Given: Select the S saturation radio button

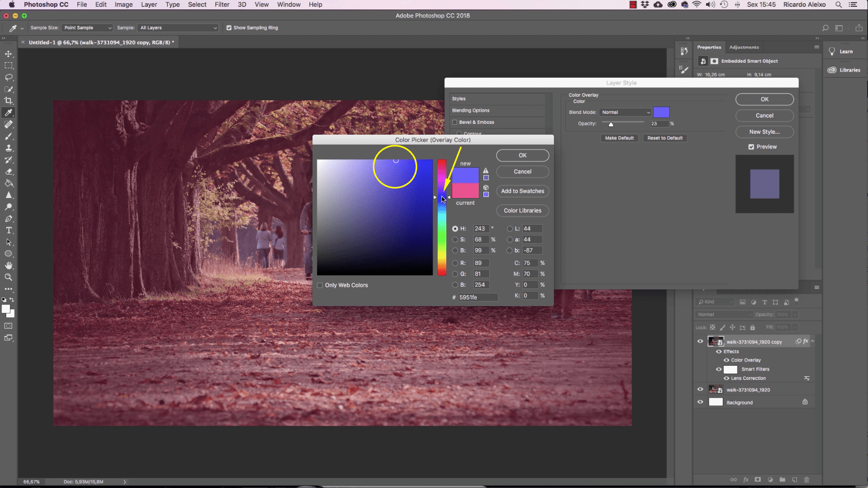Looking at the screenshot, I should pyautogui.click(x=455, y=239).
